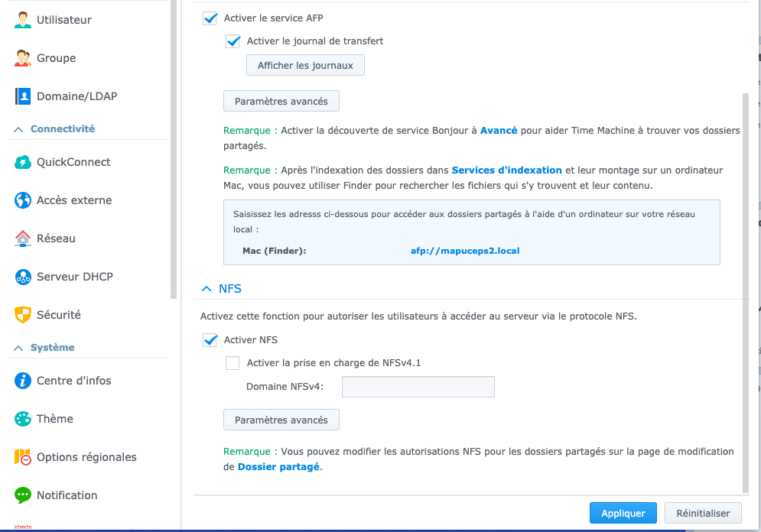Focus the Domaine NFSv4 input field

pos(418,387)
